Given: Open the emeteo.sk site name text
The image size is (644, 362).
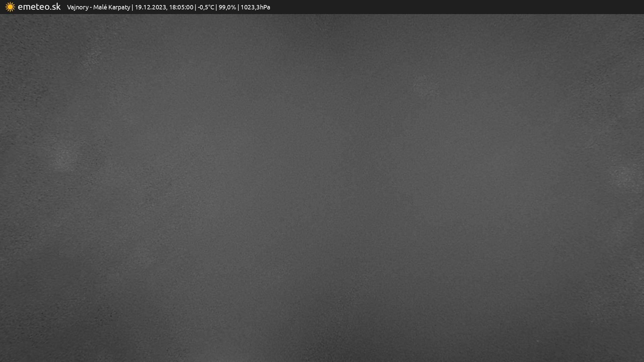Looking at the screenshot, I should [39, 7].
